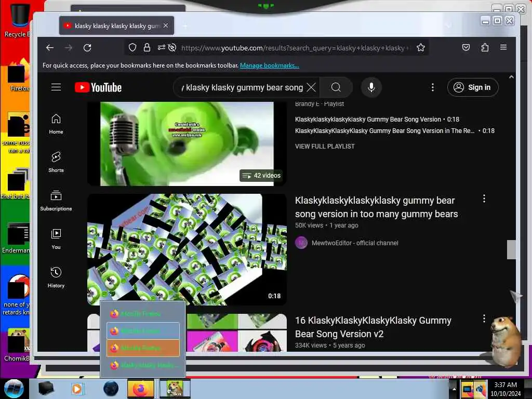The height and width of the screenshot is (399, 532).
Task: Select 'klasky klasky' window entry in taskbar popup
Action: [143, 365]
